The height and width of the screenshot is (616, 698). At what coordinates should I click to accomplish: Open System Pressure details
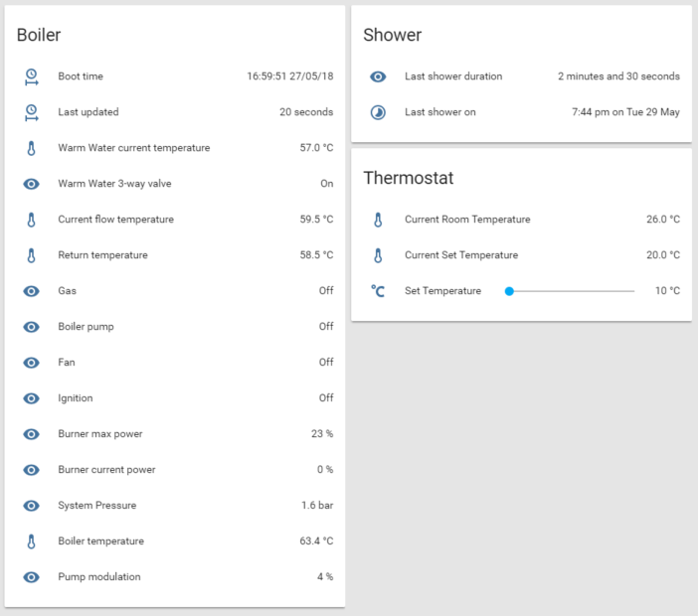[96, 506]
